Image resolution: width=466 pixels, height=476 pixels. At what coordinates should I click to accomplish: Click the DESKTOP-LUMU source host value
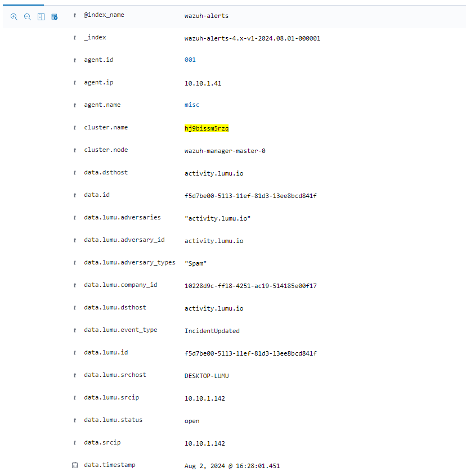pos(207,376)
